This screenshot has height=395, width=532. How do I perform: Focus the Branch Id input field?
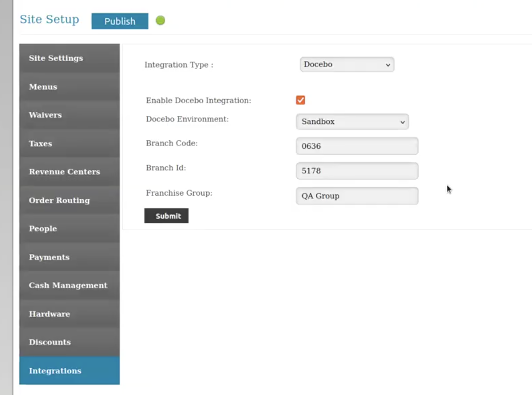coord(357,171)
